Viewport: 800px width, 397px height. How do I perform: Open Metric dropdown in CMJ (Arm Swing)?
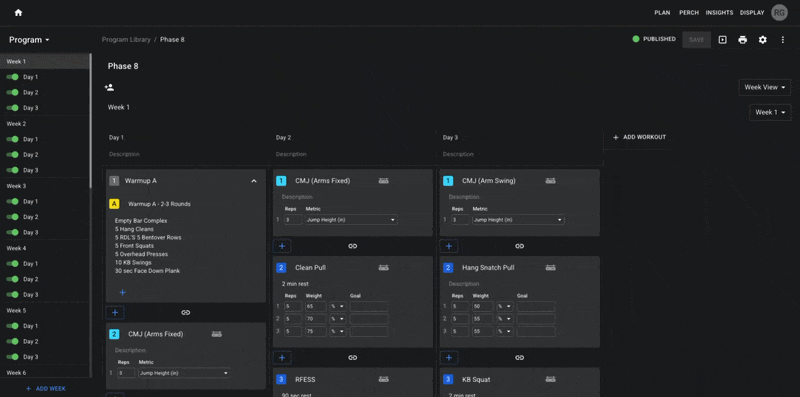pyautogui.click(x=518, y=220)
